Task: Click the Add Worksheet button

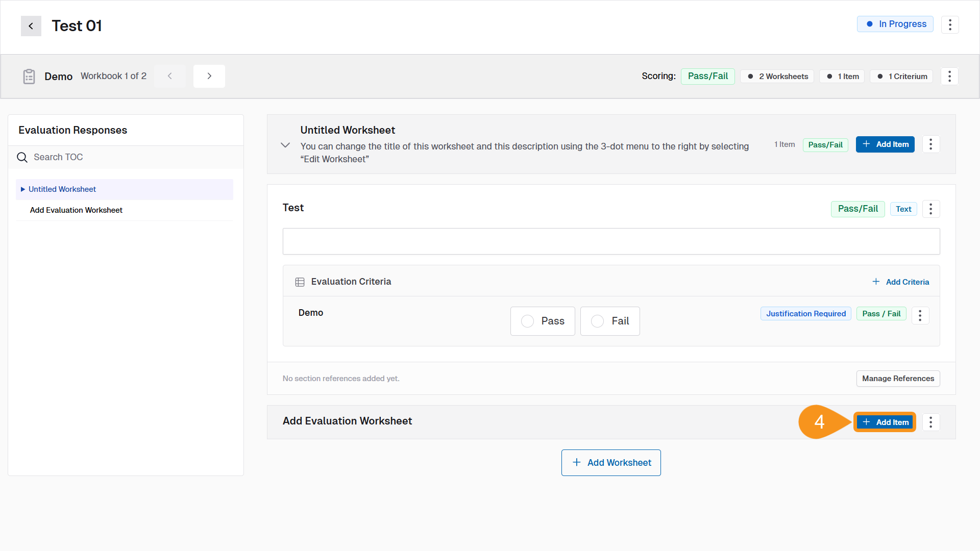Action: [x=611, y=463]
